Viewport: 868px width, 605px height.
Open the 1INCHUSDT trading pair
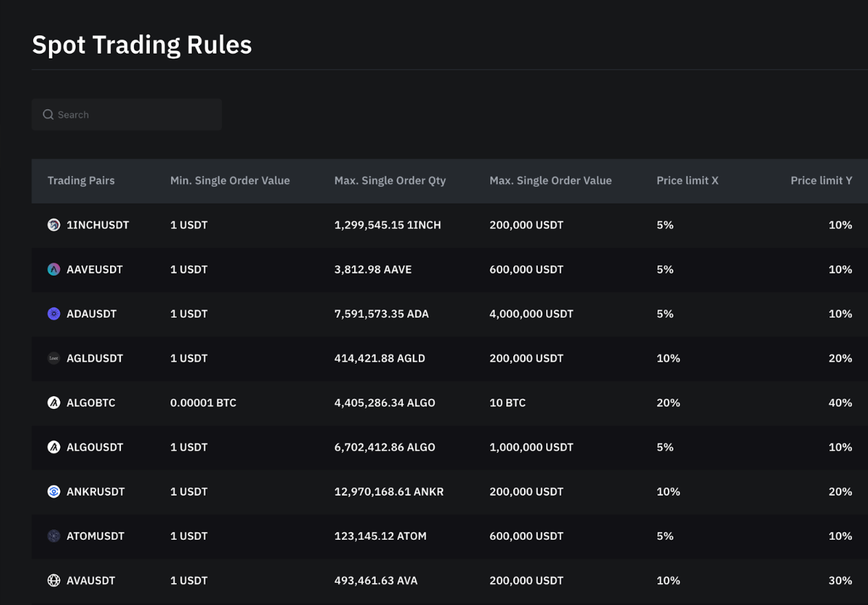[98, 225]
